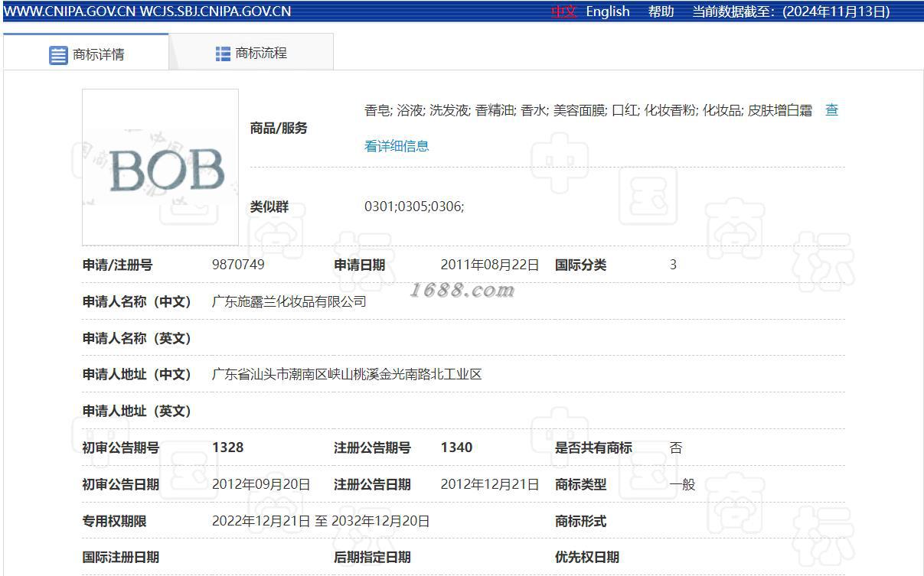The width and height of the screenshot is (924, 576).
Task: Click the 初审公告期号 label
Action: coord(121,447)
